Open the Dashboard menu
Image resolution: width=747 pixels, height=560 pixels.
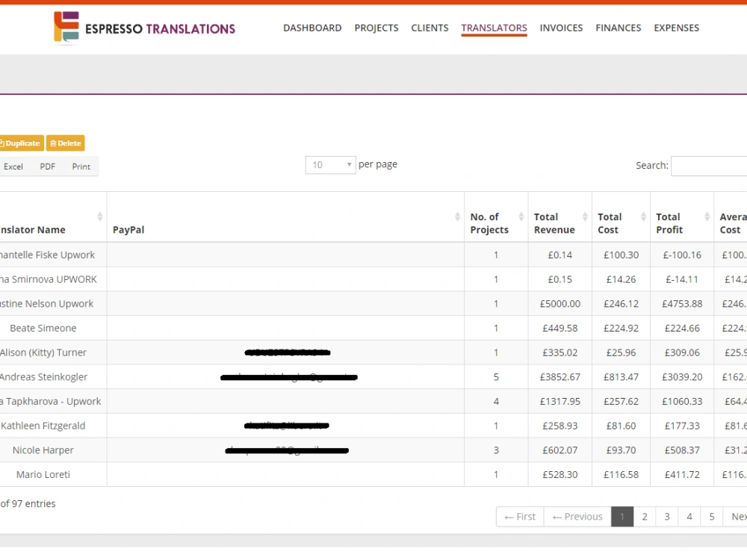[x=312, y=28]
